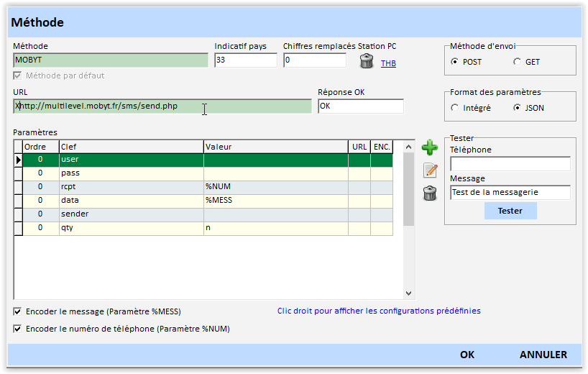Confirm with the OK button

pos(467,355)
